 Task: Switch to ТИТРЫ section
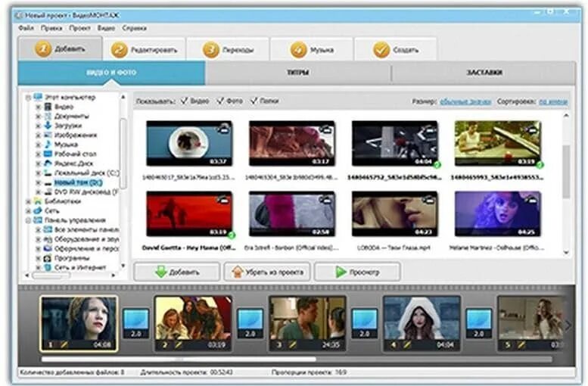click(298, 73)
